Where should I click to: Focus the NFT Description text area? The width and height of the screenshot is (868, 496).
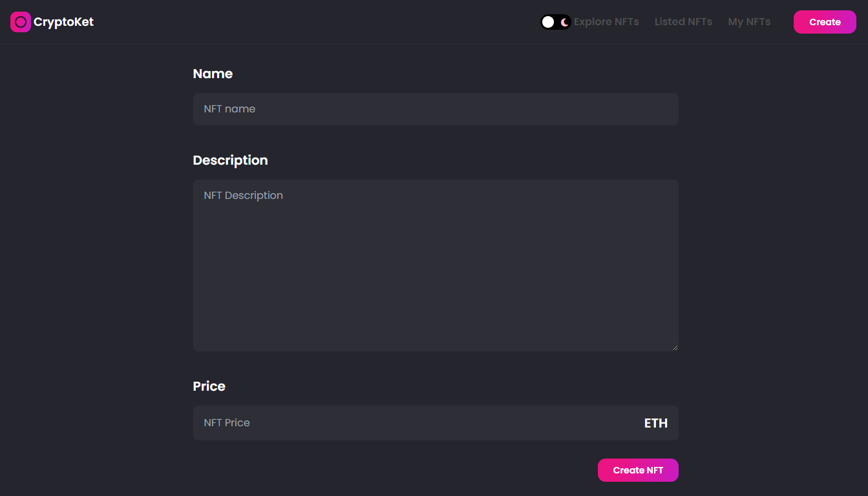click(435, 265)
